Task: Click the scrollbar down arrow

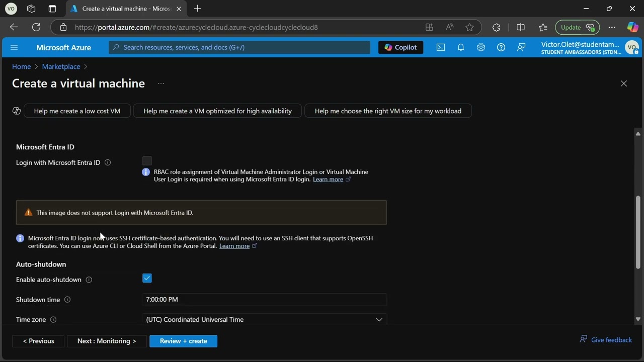Action: (x=638, y=319)
